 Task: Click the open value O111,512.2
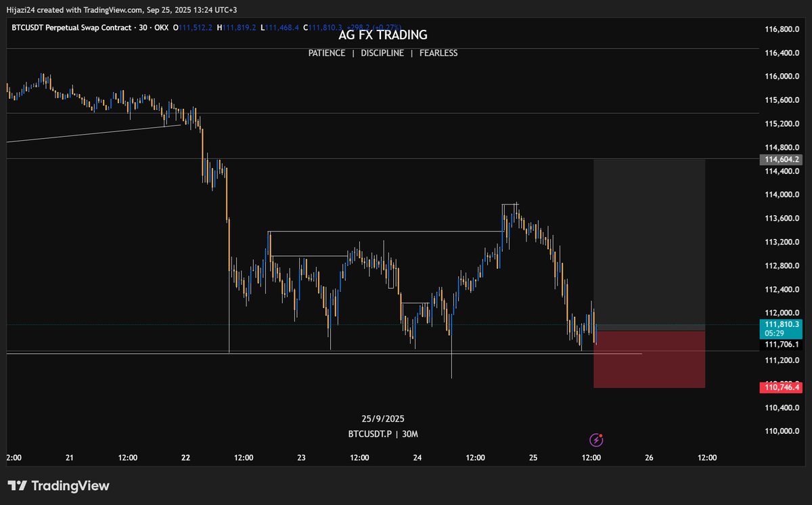193,28
